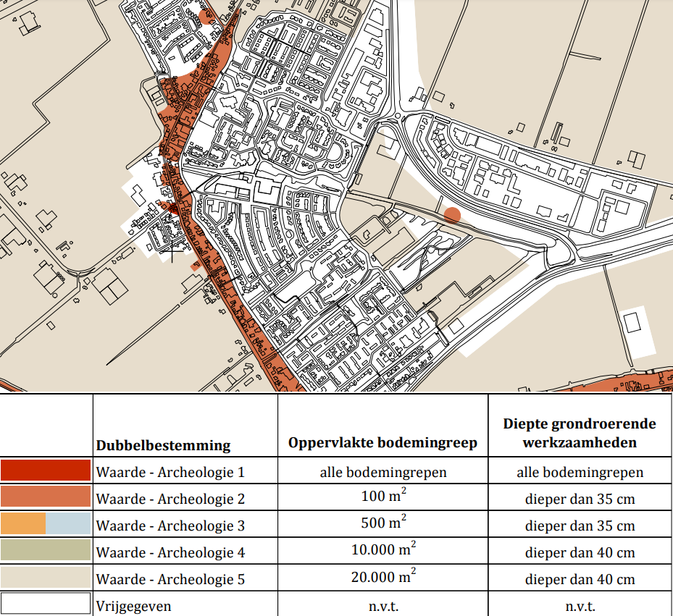The width and height of the screenshot is (673, 616).
Task: Select the 'Dubbelbestemming' column header
Action: (163, 445)
